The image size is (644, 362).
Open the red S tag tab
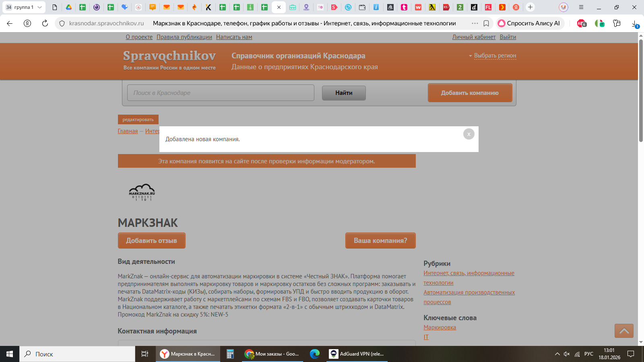[334, 7]
